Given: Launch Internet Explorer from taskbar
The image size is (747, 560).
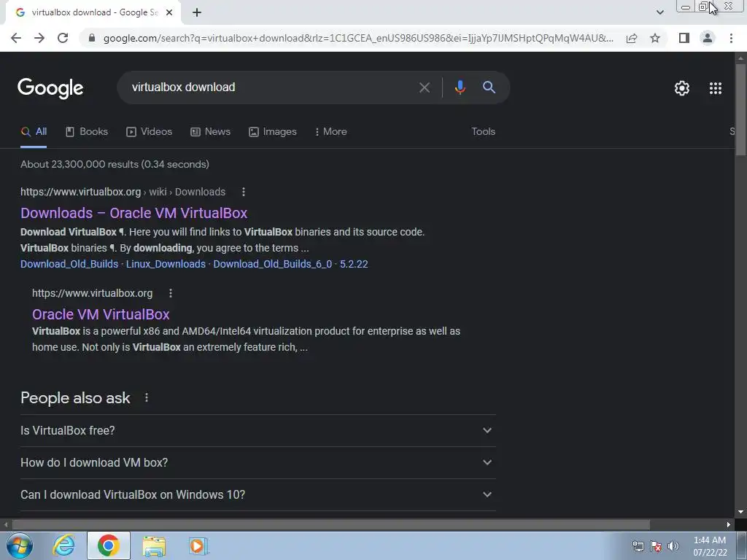Looking at the screenshot, I should coord(64,545).
